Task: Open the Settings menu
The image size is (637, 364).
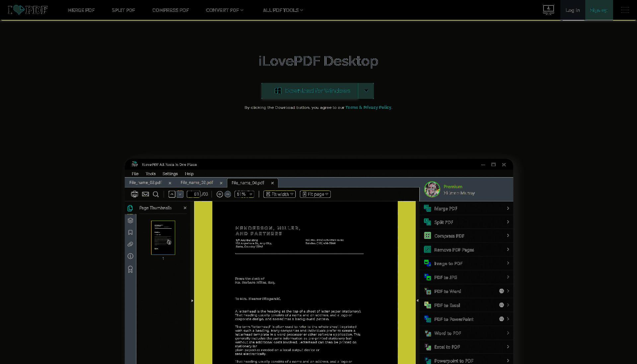Action: [170, 174]
